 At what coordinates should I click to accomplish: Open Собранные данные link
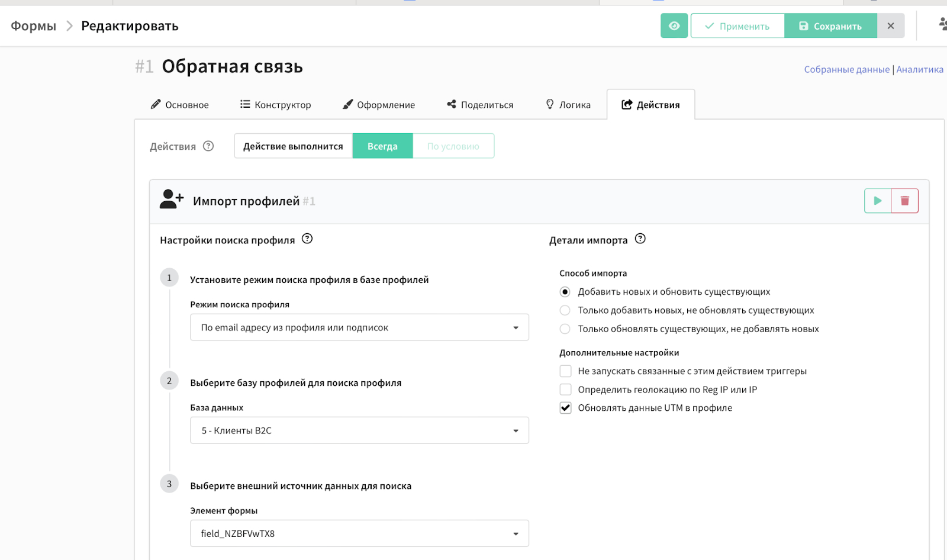point(846,70)
